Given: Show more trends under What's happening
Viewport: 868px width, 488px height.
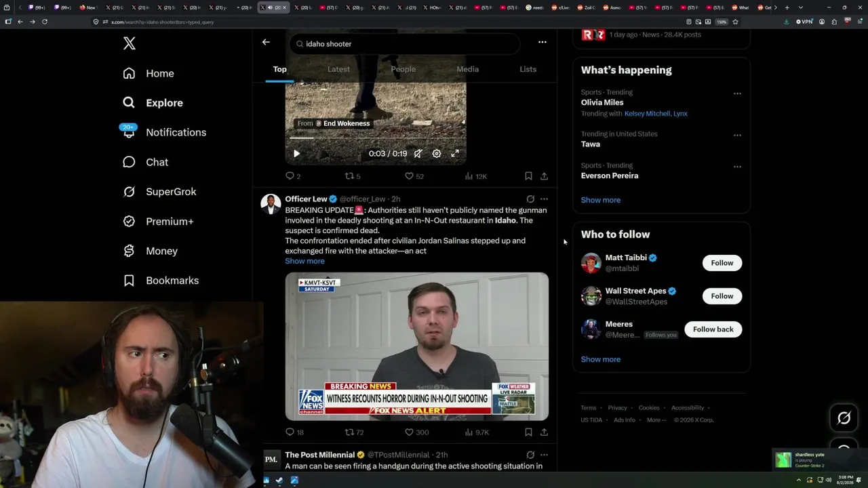Looking at the screenshot, I should coord(601,200).
